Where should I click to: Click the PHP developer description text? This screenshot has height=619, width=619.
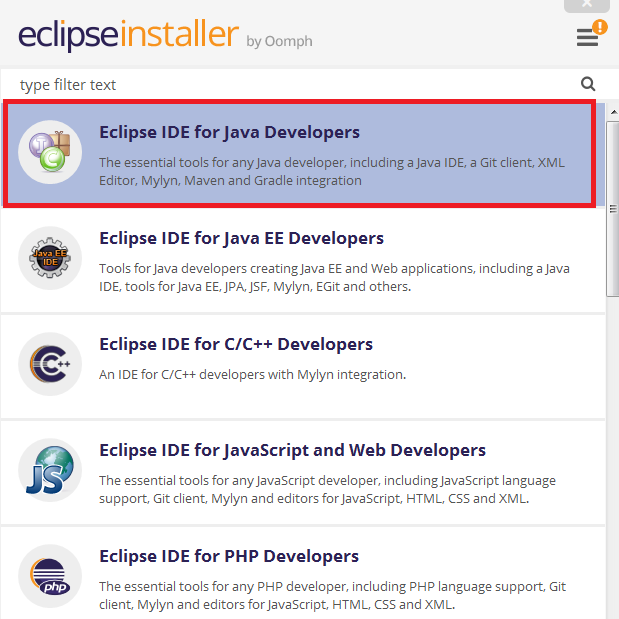click(x=332, y=595)
